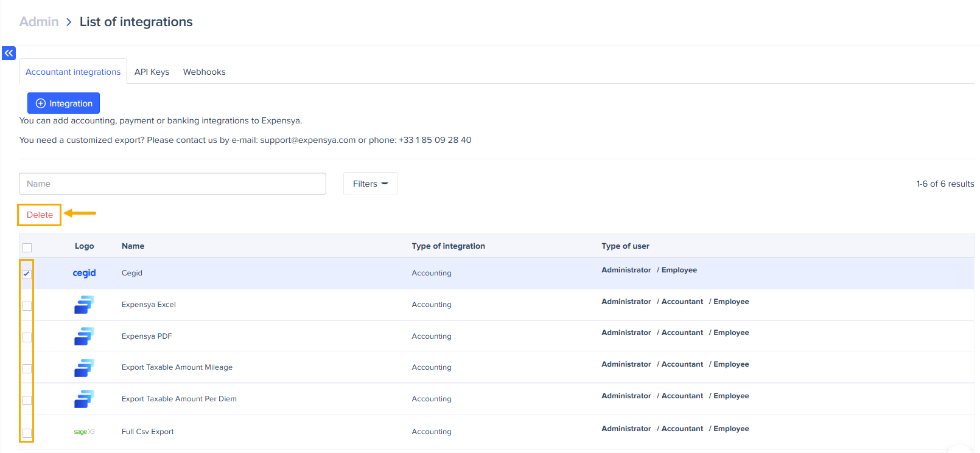
Task: Open the Expensya PDF integration row
Action: (x=147, y=336)
